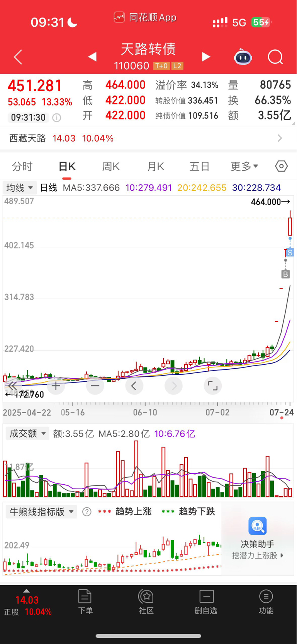The image size is (297, 644).
Task: Expand quote details corner triangle near 3.55亿
Action: pos(293,123)
